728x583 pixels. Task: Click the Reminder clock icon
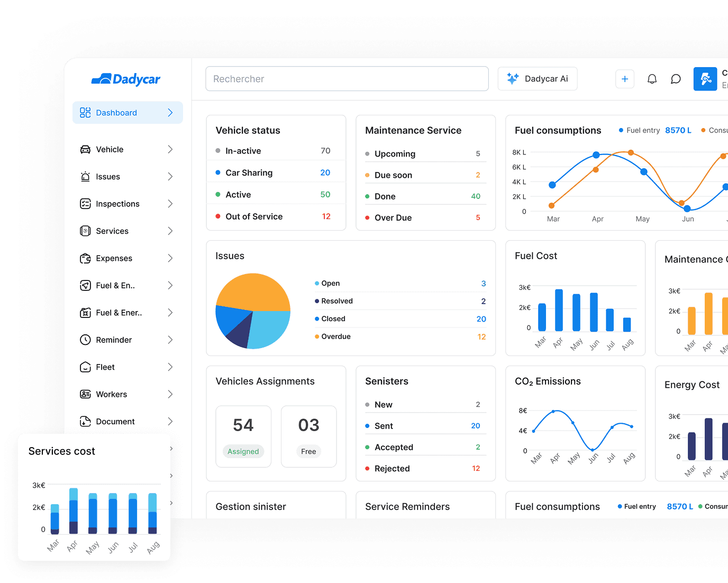[x=85, y=340]
